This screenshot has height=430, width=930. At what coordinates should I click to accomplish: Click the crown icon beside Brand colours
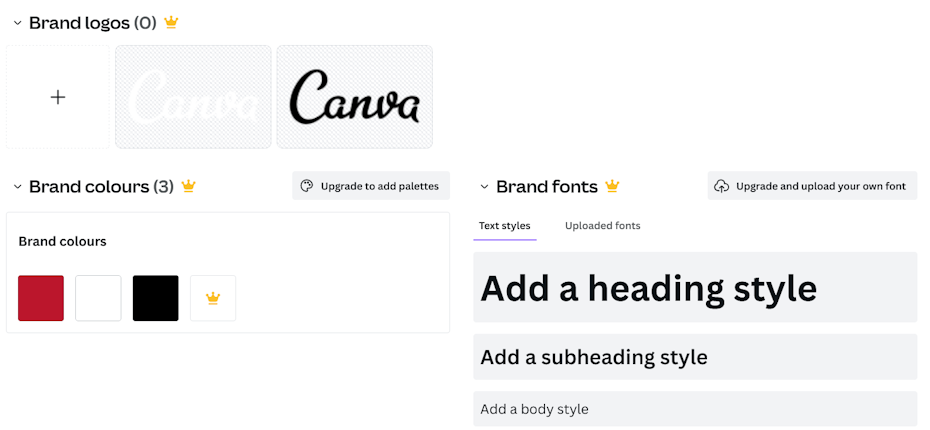[189, 186]
